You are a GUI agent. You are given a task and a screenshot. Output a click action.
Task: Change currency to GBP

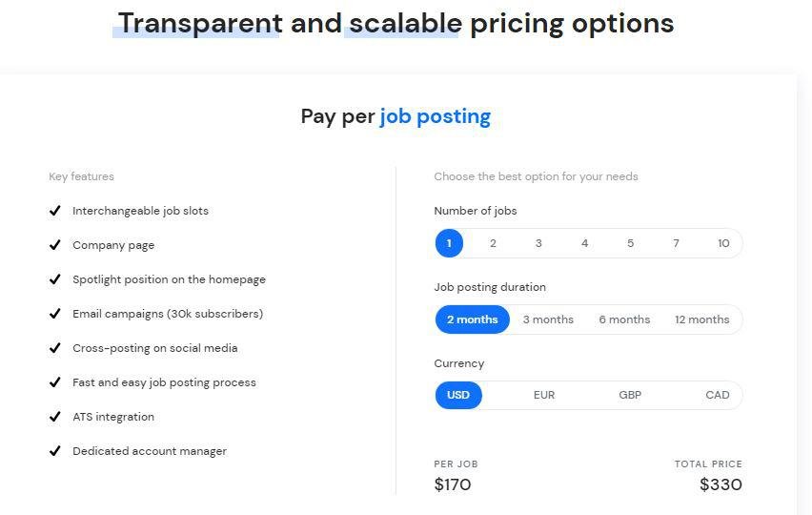[630, 395]
